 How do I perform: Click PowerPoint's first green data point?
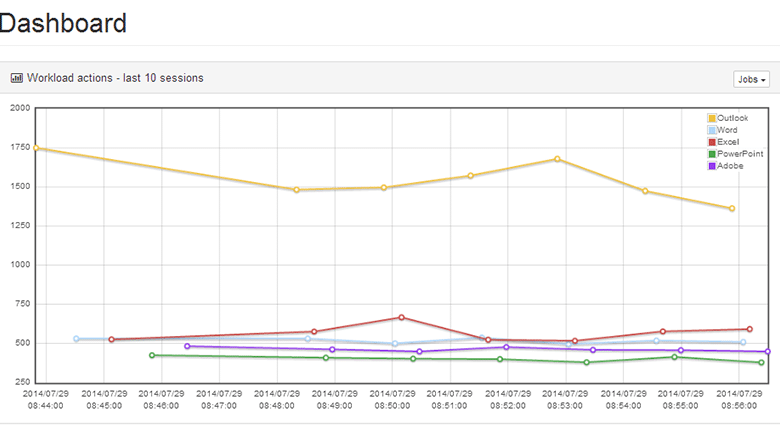152,355
